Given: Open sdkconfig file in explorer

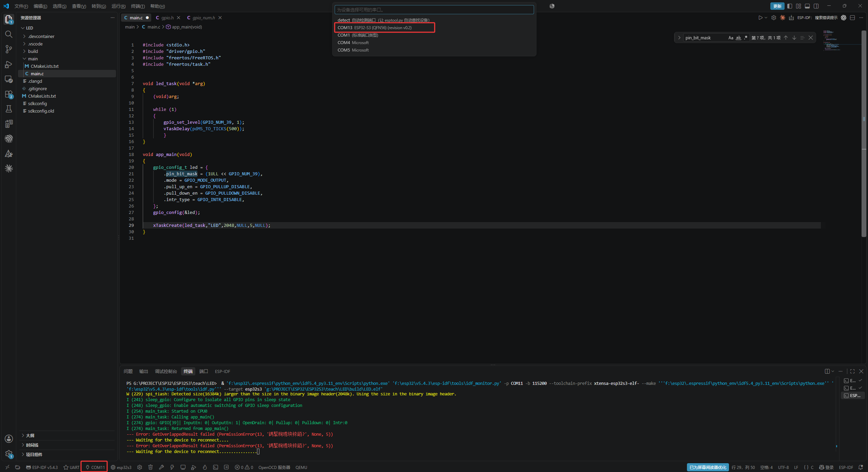Looking at the screenshot, I should (37, 103).
